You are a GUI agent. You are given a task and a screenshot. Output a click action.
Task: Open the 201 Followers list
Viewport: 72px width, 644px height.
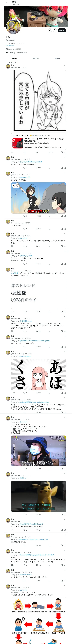pos(22,53)
